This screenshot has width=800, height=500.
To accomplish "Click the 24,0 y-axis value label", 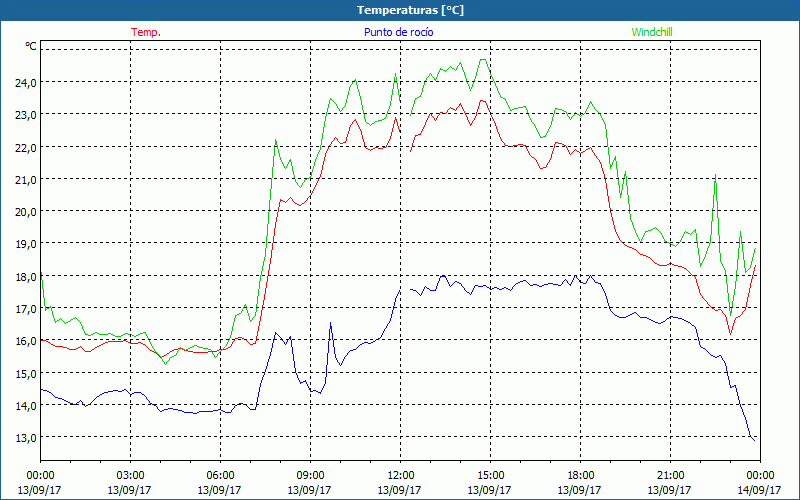I will tap(24, 82).
